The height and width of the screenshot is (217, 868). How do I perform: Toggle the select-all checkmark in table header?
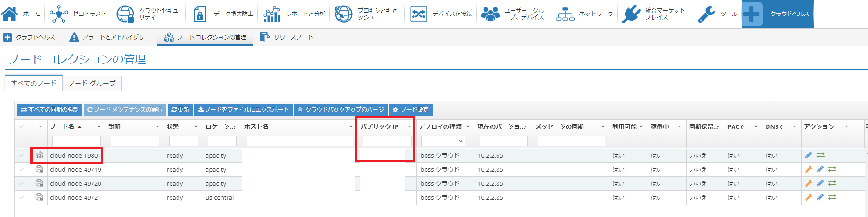coord(21,126)
